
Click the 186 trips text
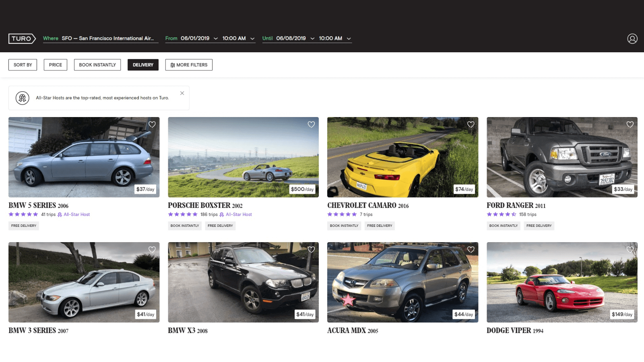(209, 215)
